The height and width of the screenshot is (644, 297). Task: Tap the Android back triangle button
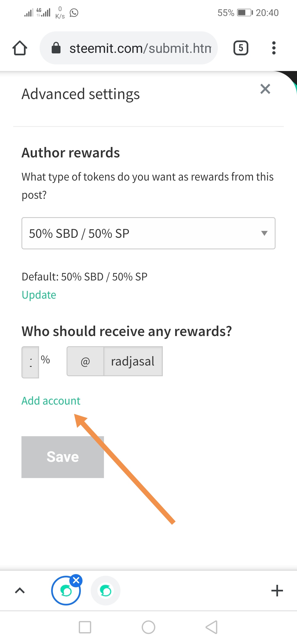pyautogui.click(x=212, y=627)
